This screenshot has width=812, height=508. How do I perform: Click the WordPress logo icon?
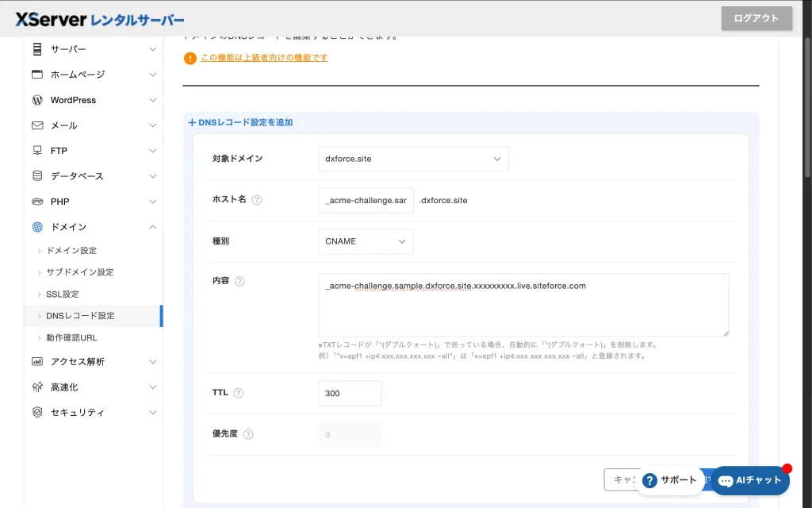coord(36,100)
